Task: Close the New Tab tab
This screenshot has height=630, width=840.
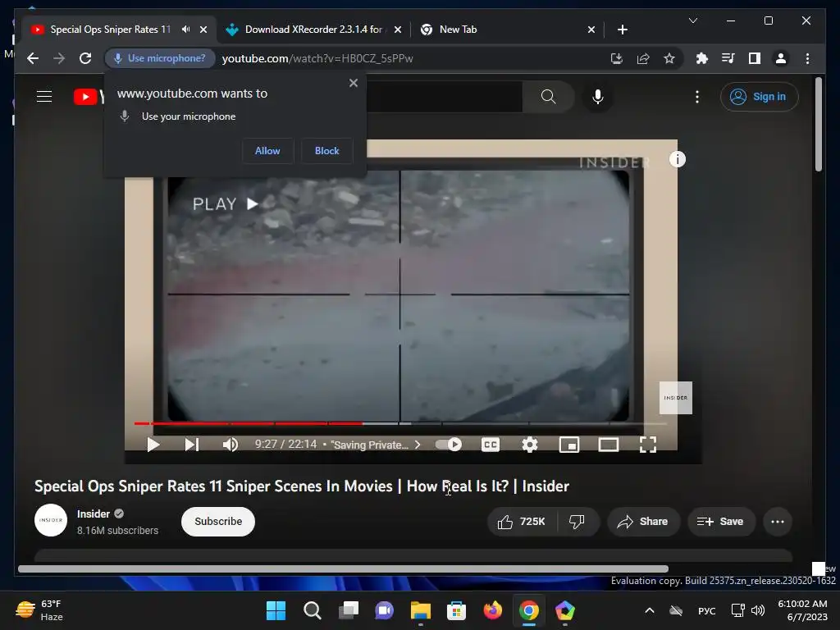Action: click(x=591, y=30)
